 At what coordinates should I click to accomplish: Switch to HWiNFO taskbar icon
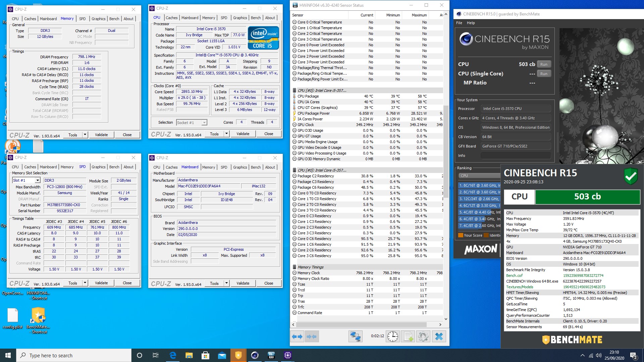tap(271, 355)
